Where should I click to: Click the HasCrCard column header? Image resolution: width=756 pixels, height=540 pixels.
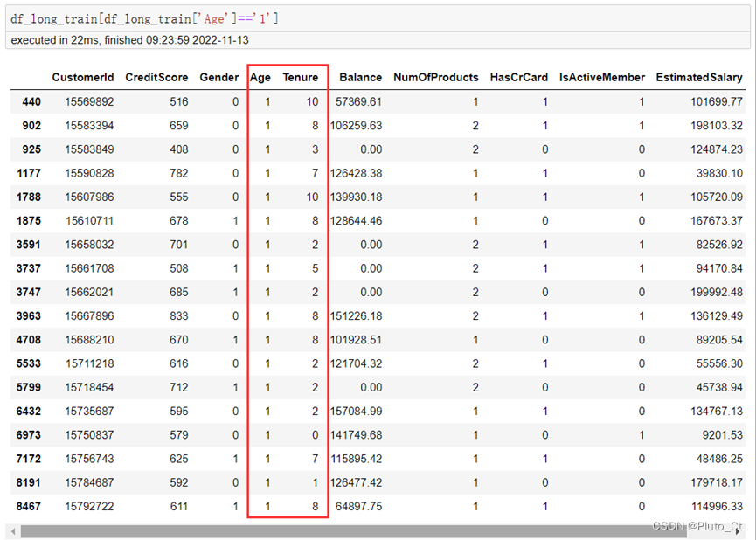(519, 77)
